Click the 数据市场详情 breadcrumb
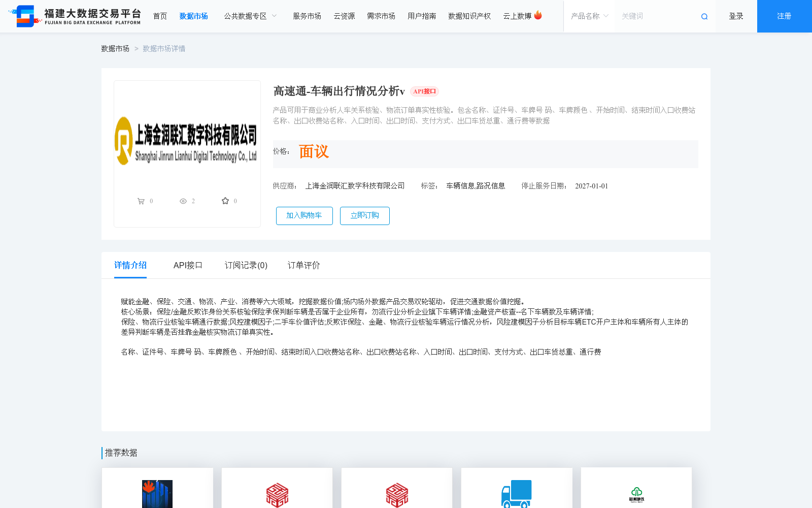Viewport: 812px width, 508px height. [x=164, y=49]
